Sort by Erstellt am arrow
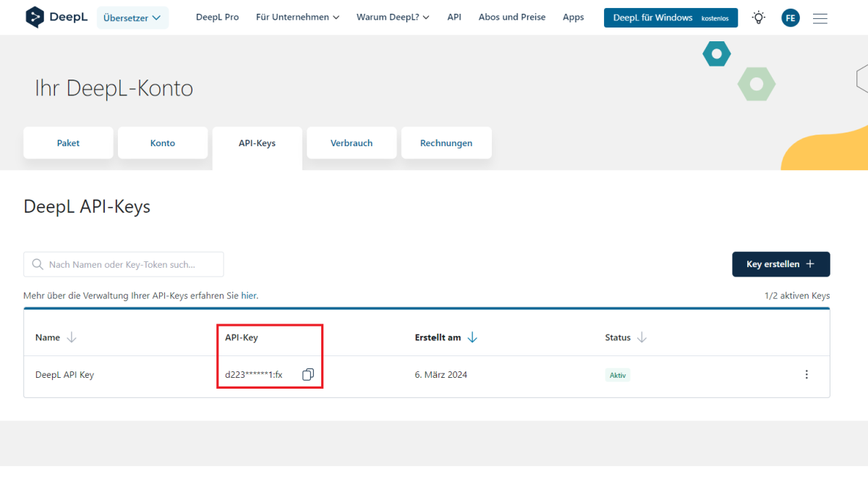The image size is (868, 485). (x=472, y=337)
